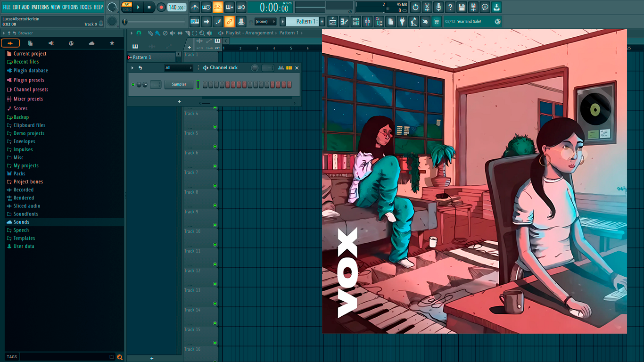Select the playlist slip tool

click(180, 33)
